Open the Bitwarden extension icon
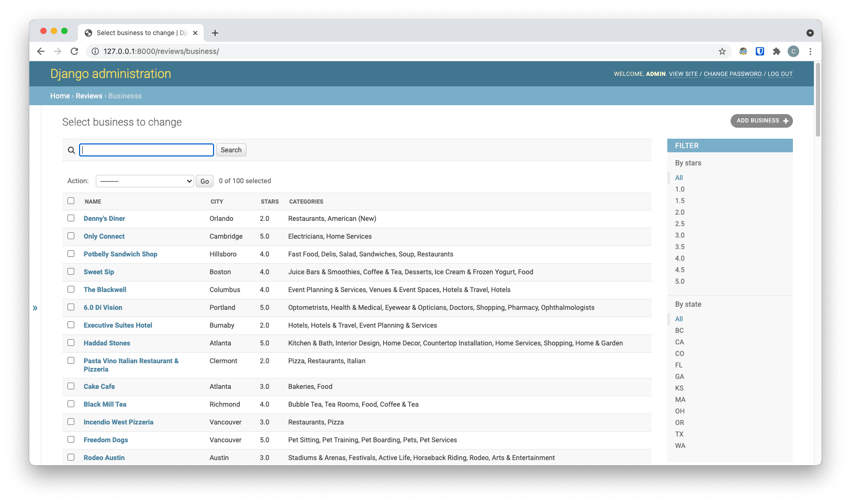The width and height of the screenshot is (851, 504). (760, 51)
